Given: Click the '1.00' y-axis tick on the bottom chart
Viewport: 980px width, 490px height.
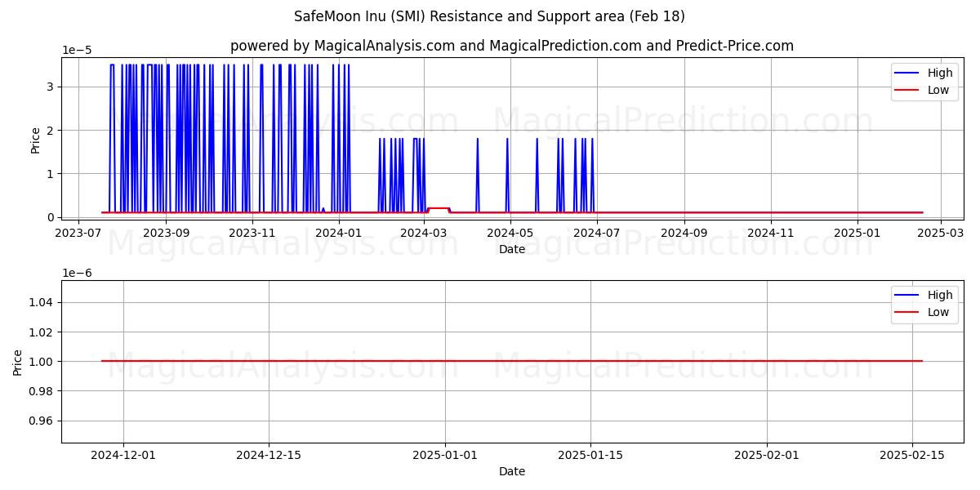Looking at the screenshot, I should (x=42, y=361).
